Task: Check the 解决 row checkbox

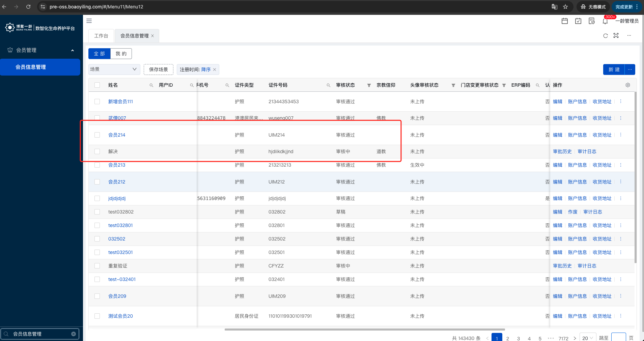Action: click(97, 151)
